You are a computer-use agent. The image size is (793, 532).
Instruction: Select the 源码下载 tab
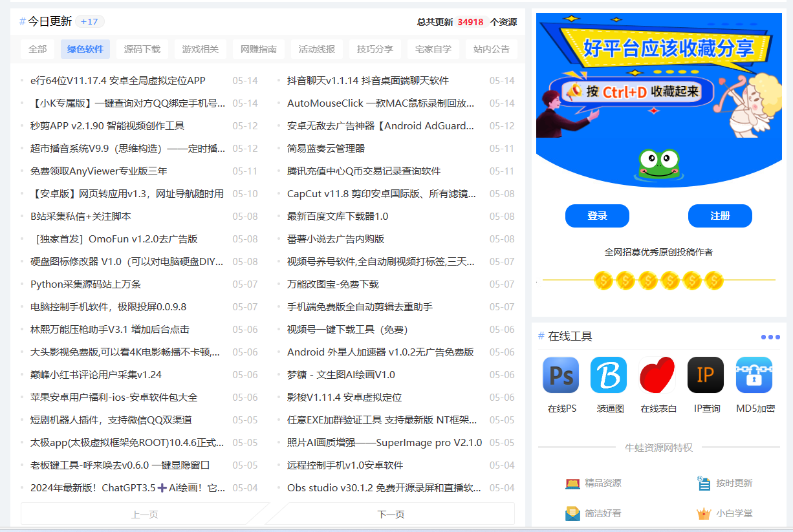pos(142,49)
